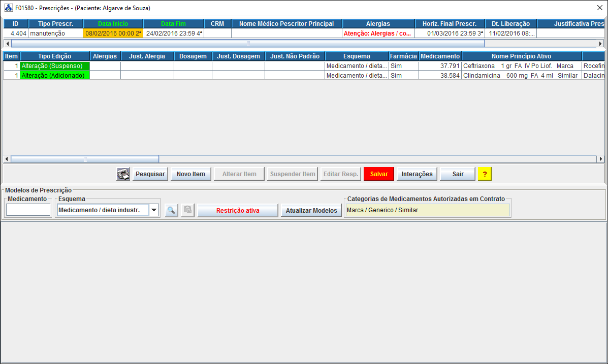Click the red Salvar button
Image resolution: width=608 pixels, height=364 pixels.
[379, 174]
